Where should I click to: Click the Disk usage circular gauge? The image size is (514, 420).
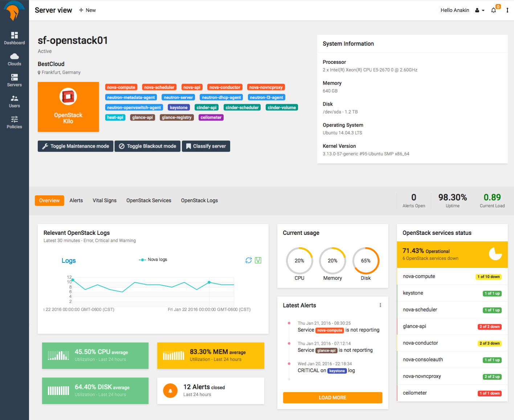click(x=366, y=261)
